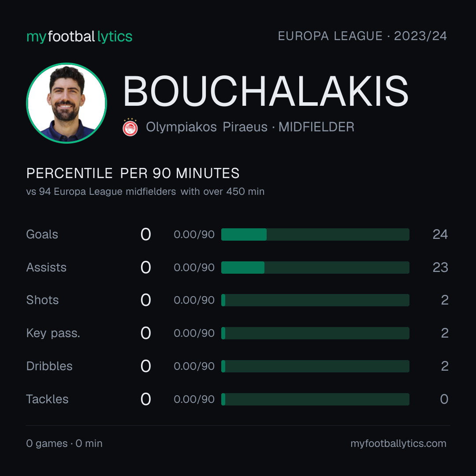The height and width of the screenshot is (476, 476).
Task: Click the myfootballytics logo at top
Action: click(79, 37)
